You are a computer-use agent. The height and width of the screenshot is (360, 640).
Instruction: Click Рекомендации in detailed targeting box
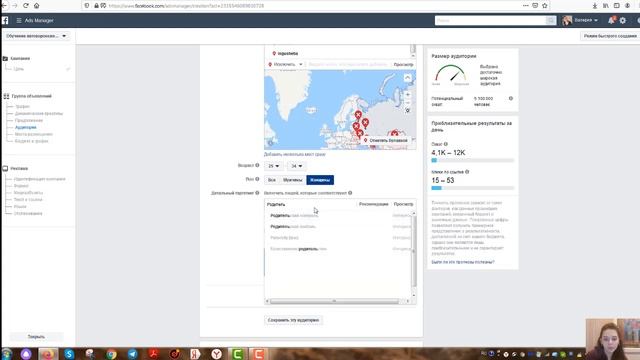point(373,204)
